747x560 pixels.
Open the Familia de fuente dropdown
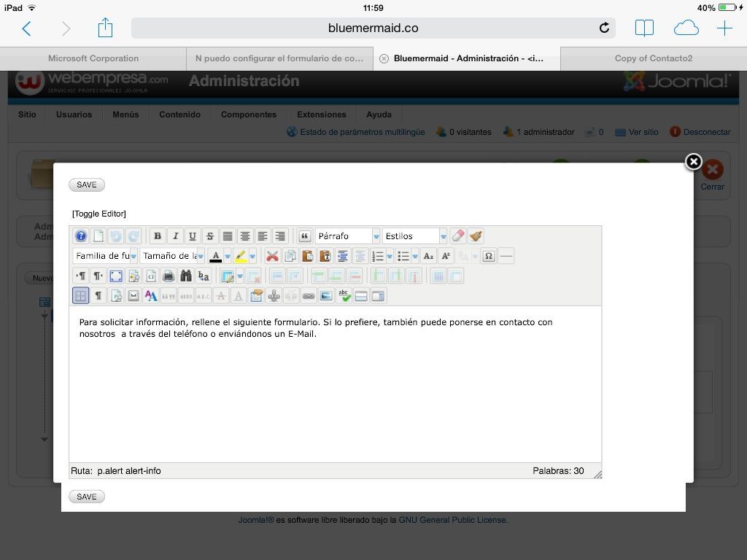click(105, 256)
